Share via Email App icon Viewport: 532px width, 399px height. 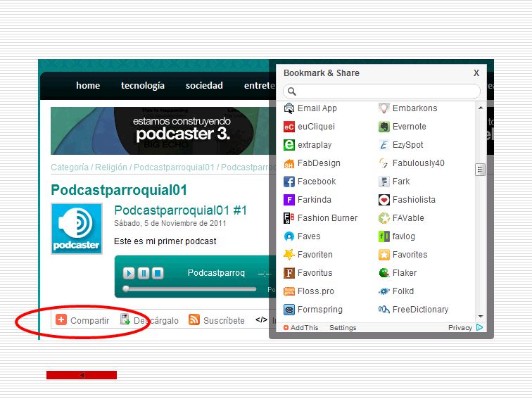click(289, 108)
